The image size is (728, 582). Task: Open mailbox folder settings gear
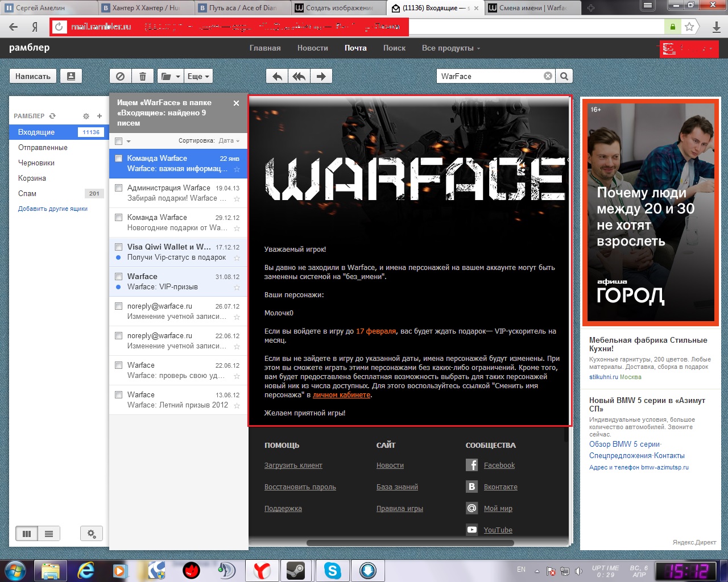click(x=86, y=116)
